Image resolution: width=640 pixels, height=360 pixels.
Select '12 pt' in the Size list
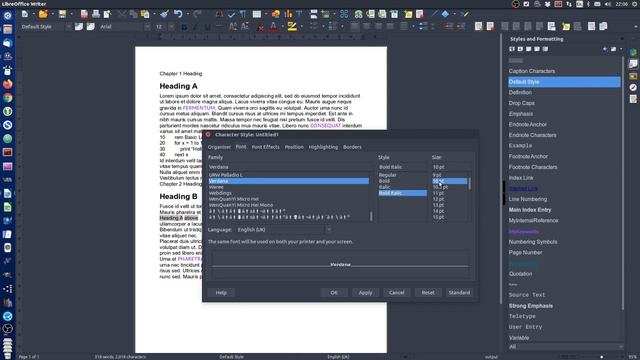(x=438, y=199)
